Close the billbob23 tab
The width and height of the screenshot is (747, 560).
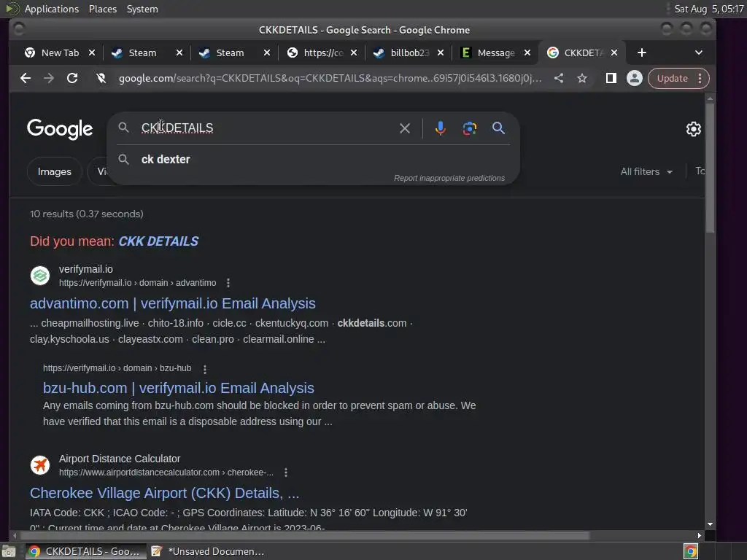click(441, 52)
